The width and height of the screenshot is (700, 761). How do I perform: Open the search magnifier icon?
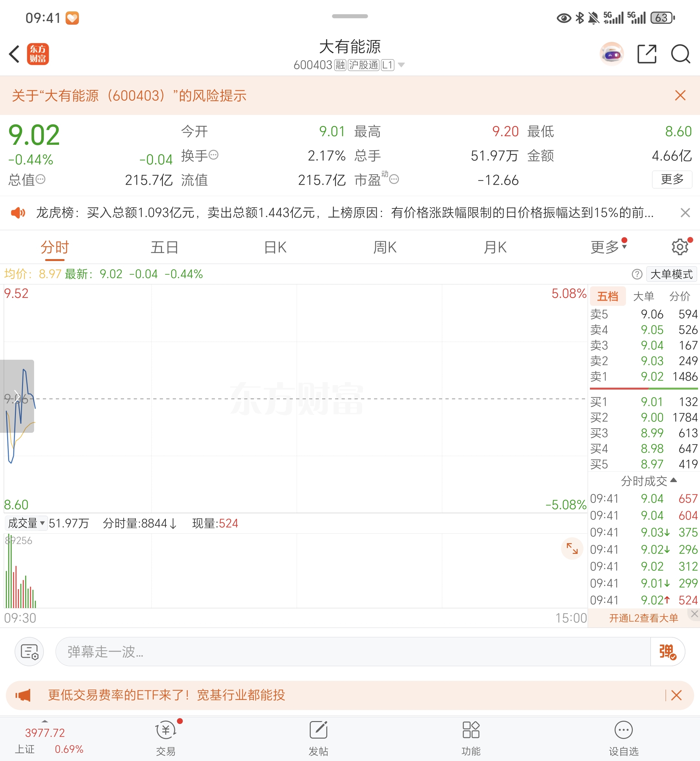[x=680, y=54]
